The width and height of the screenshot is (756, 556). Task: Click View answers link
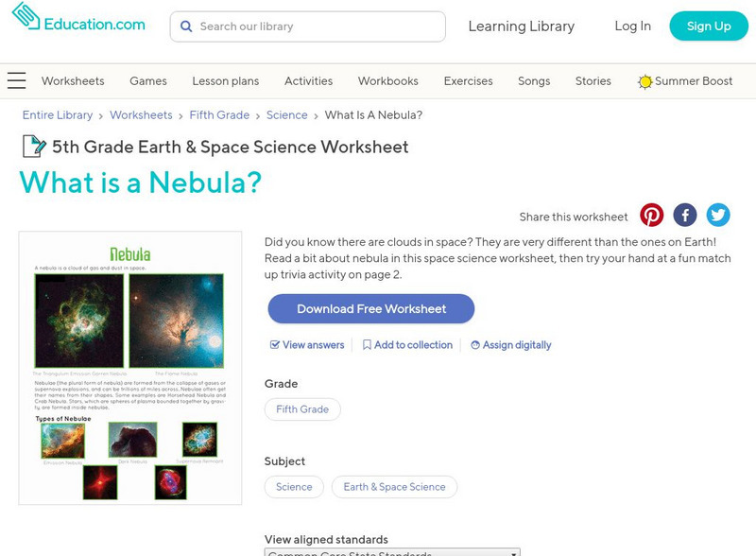(307, 345)
